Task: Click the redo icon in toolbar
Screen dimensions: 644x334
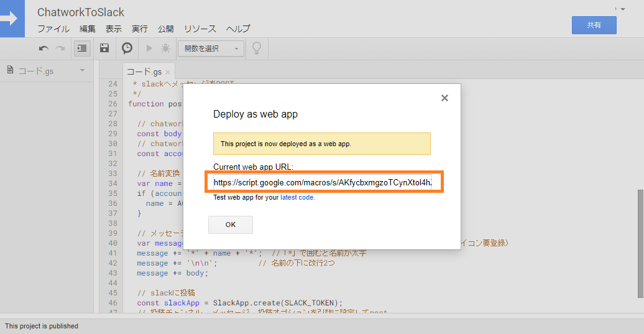Action: click(x=60, y=49)
